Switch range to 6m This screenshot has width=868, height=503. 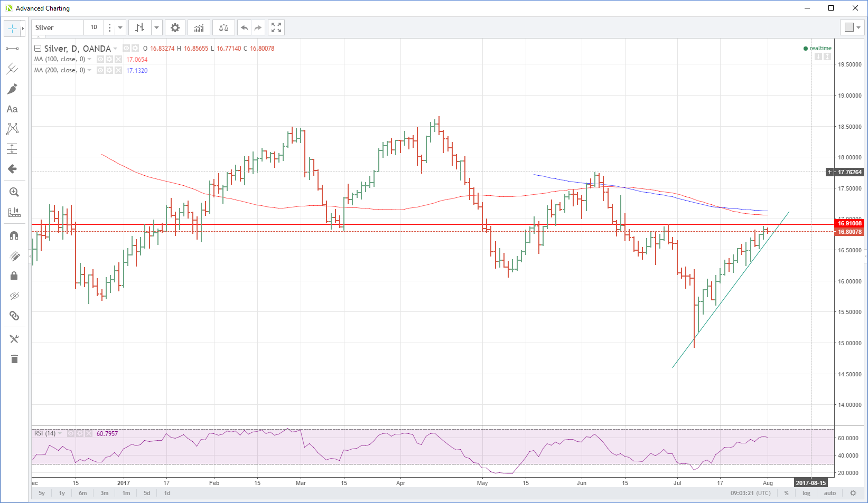coord(83,493)
